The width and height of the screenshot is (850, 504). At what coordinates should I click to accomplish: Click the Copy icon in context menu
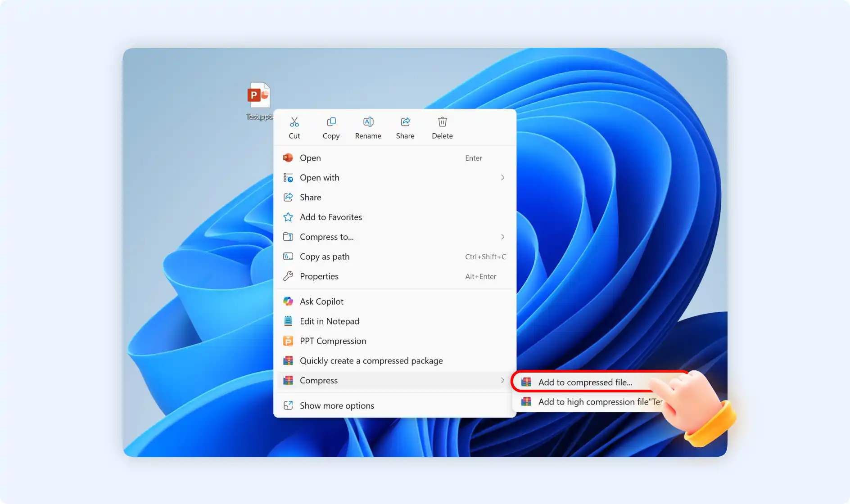point(331,122)
